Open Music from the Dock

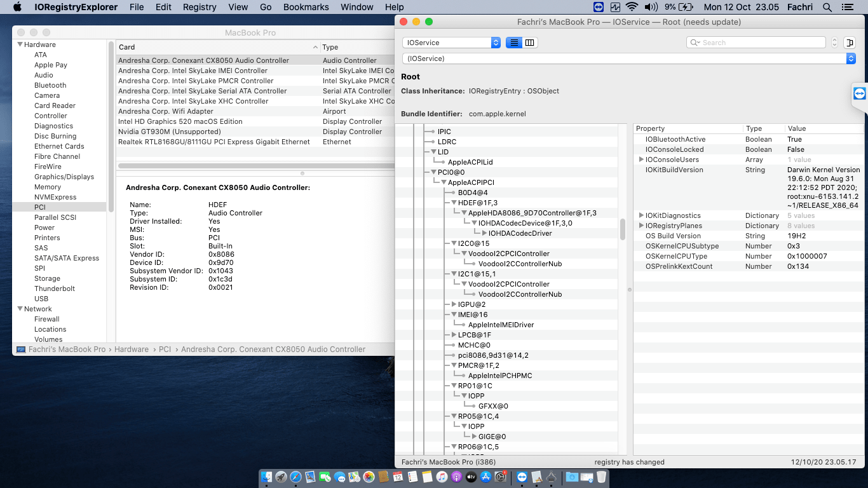coord(442,477)
